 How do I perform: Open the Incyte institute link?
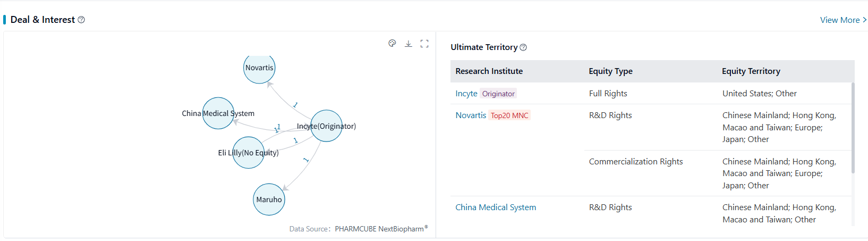click(x=466, y=94)
